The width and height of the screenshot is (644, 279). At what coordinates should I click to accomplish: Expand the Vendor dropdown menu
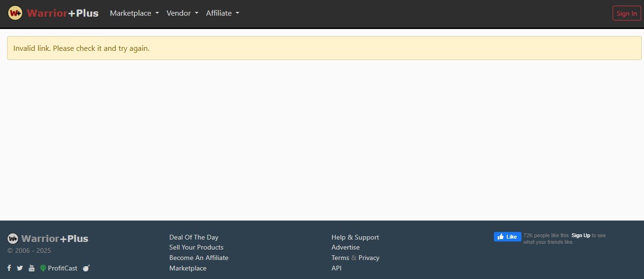182,13
